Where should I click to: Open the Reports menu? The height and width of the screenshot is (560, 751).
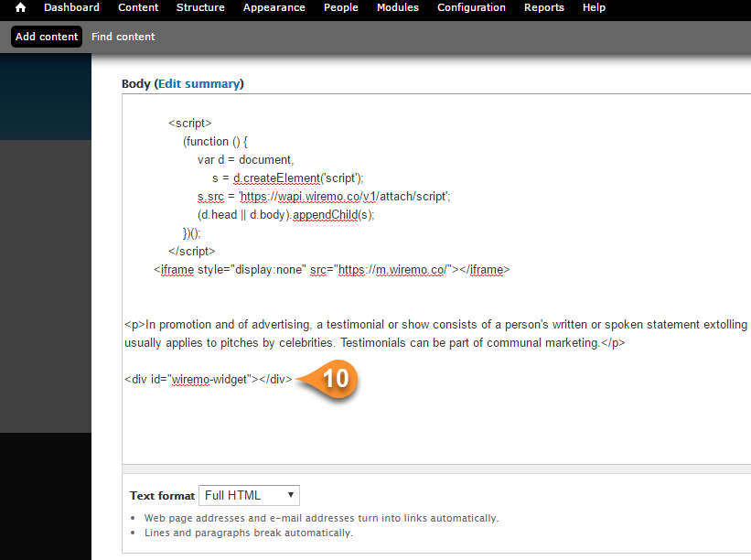click(x=544, y=7)
